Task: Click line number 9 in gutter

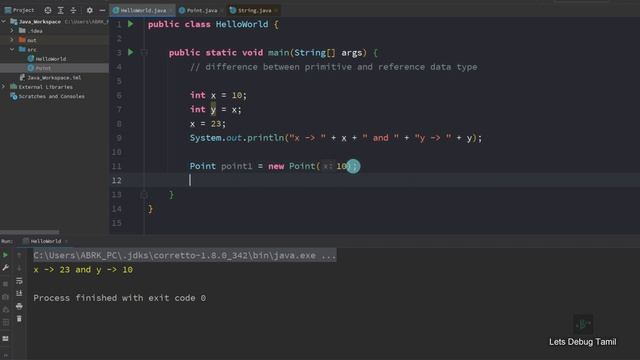Action: click(x=119, y=138)
